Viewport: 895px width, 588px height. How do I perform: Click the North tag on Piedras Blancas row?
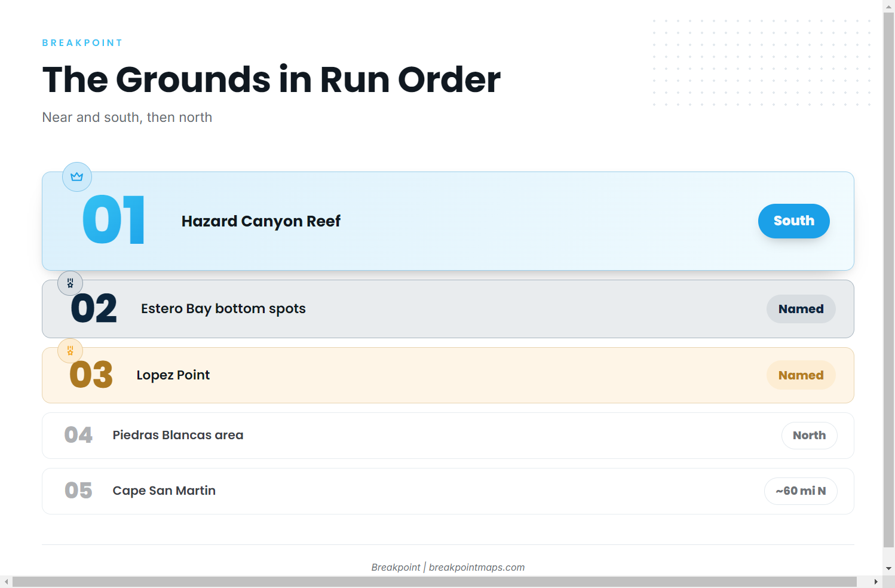809,436
